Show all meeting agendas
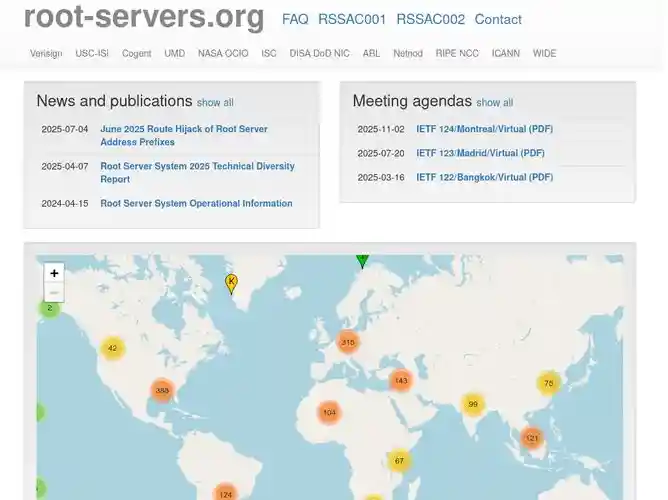Screen dimensions: 668x500 pyautogui.click(x=495, y=103)
